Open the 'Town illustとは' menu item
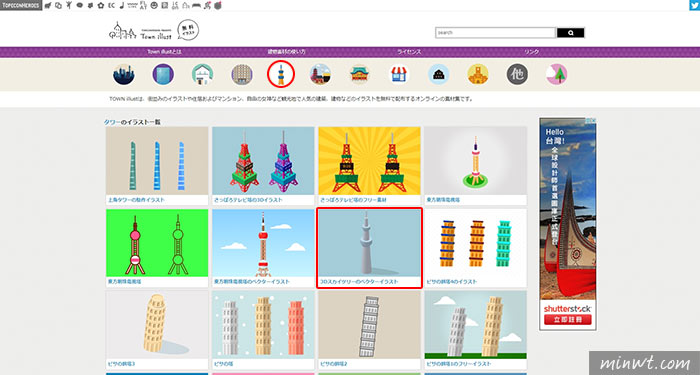 click(164, 52)
